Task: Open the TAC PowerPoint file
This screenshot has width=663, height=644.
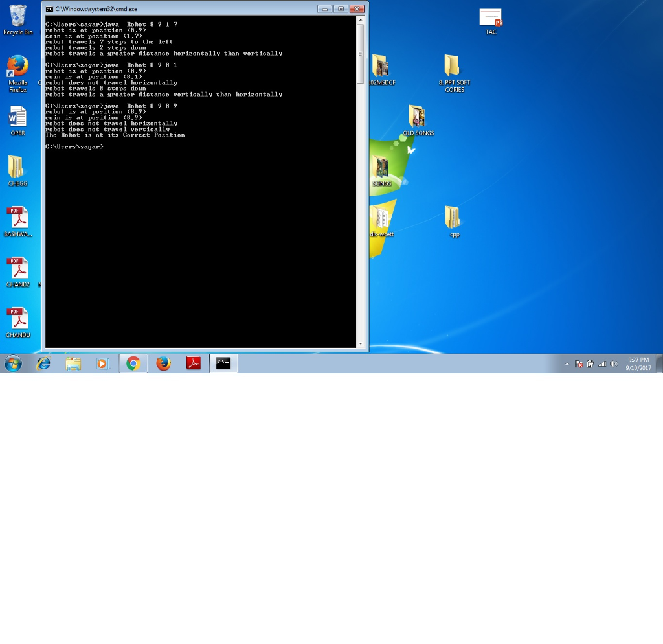Action: pyautogui.click(x=490, y=17)
